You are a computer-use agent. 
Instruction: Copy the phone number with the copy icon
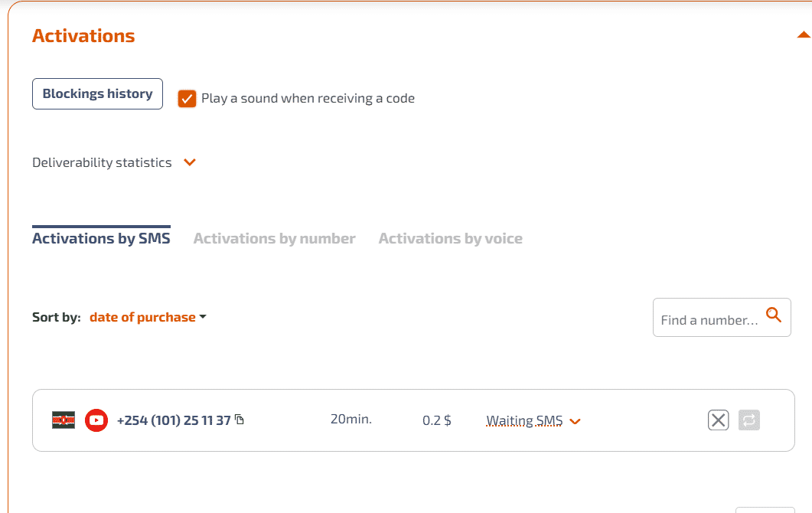point(240,420)
